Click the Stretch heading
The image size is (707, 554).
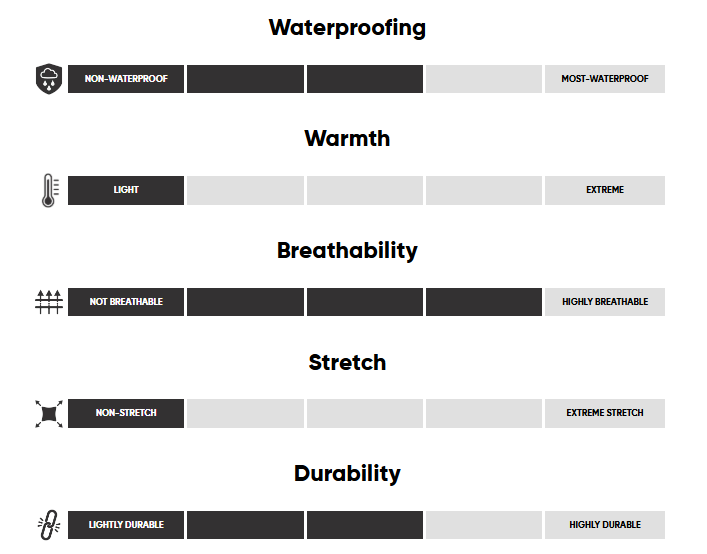(x=347, y=362)
